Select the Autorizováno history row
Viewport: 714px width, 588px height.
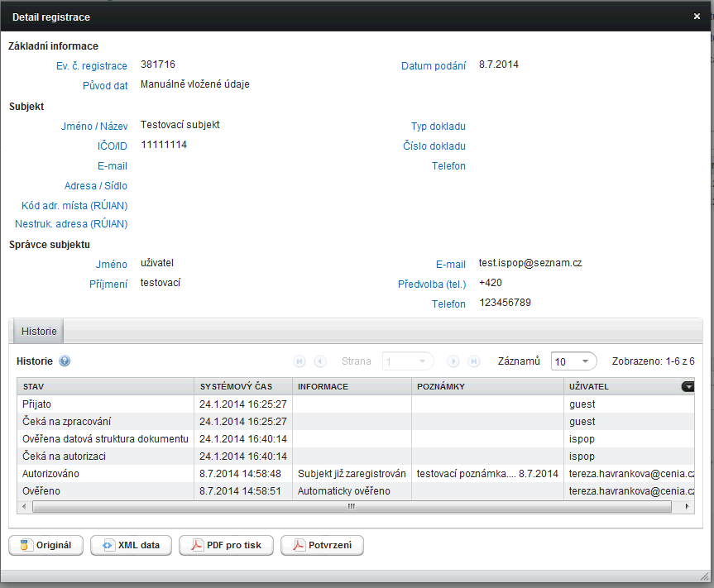click(356, 473)
